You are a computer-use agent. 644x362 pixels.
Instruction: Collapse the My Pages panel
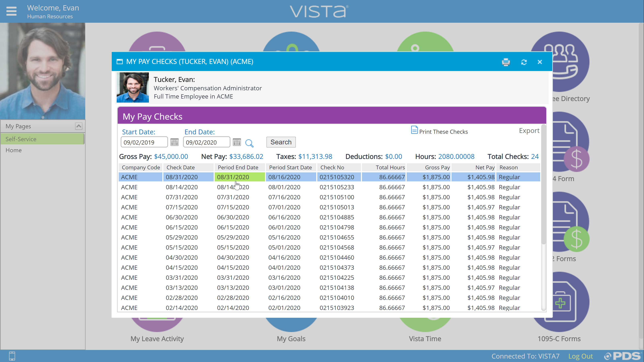pos(78,126)
